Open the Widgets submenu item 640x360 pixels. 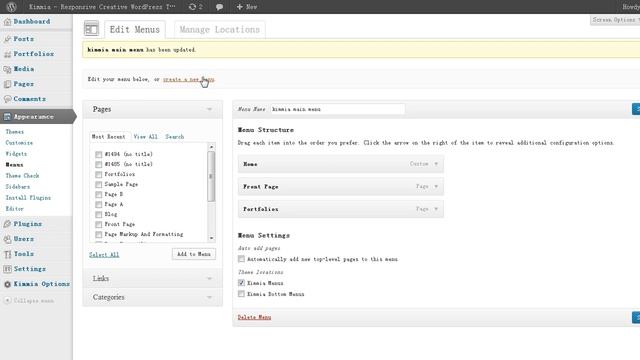(16, 154)
